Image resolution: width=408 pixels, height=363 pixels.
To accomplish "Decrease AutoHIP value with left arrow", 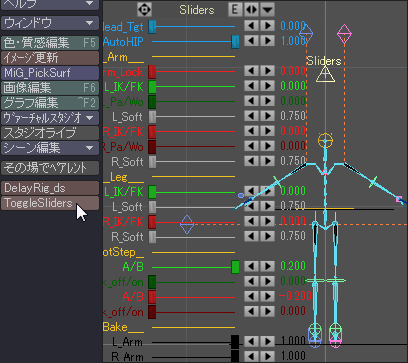I will [251, 41].
